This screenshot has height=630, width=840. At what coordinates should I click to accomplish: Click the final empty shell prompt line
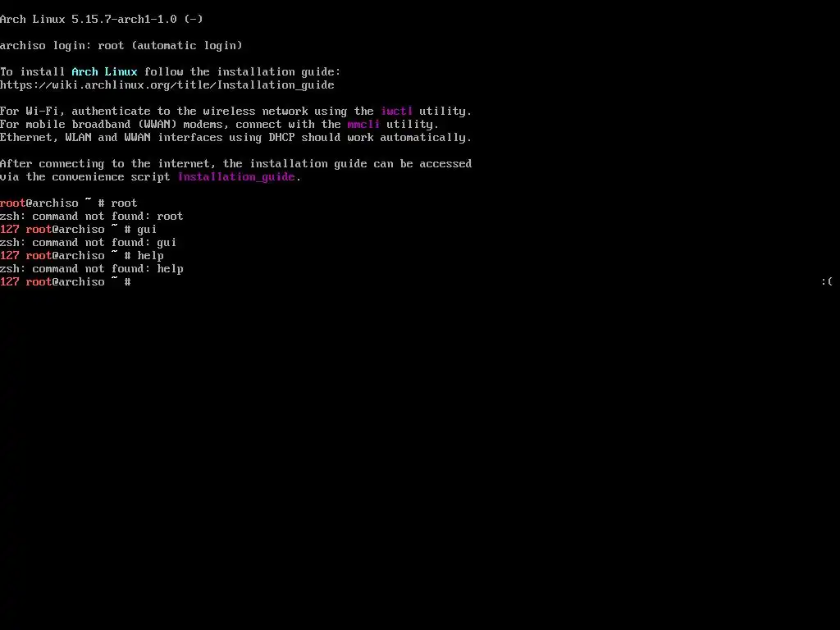pyautogui.click(x=66, y=282)
